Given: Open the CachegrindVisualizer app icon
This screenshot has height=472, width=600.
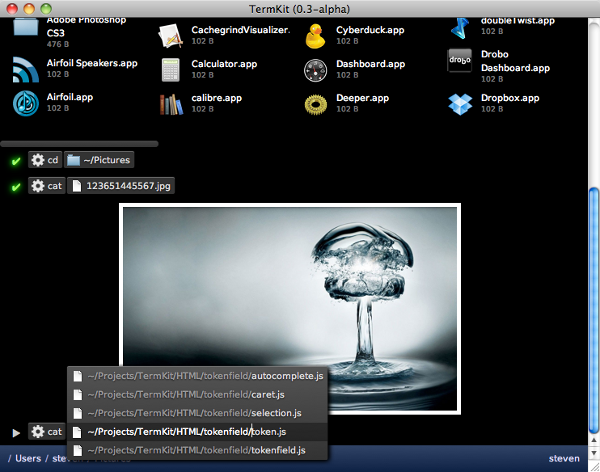Looking at the screenshot, I should coord(170,36).
